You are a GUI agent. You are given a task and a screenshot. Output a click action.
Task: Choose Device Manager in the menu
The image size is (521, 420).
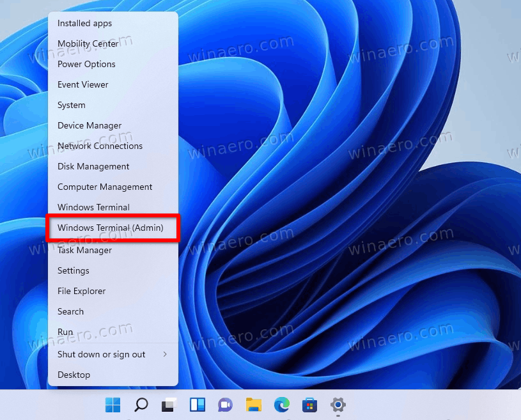[113, 125]
